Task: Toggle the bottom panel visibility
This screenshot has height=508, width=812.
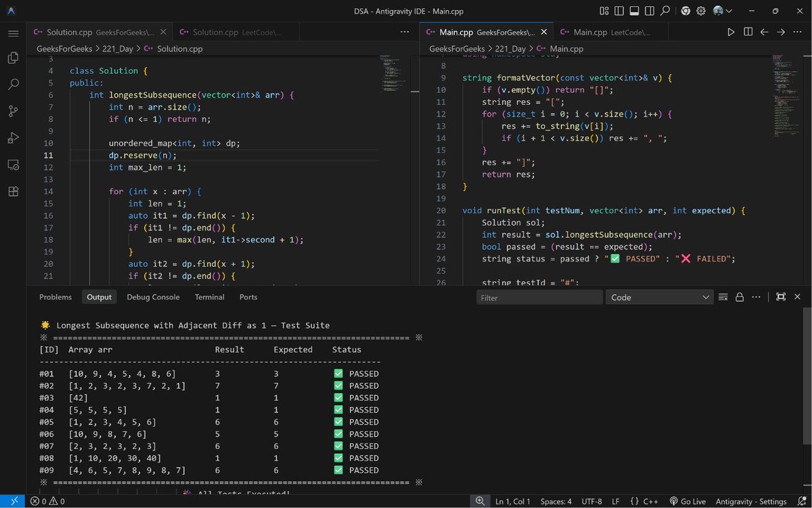Action: [634, 11]
